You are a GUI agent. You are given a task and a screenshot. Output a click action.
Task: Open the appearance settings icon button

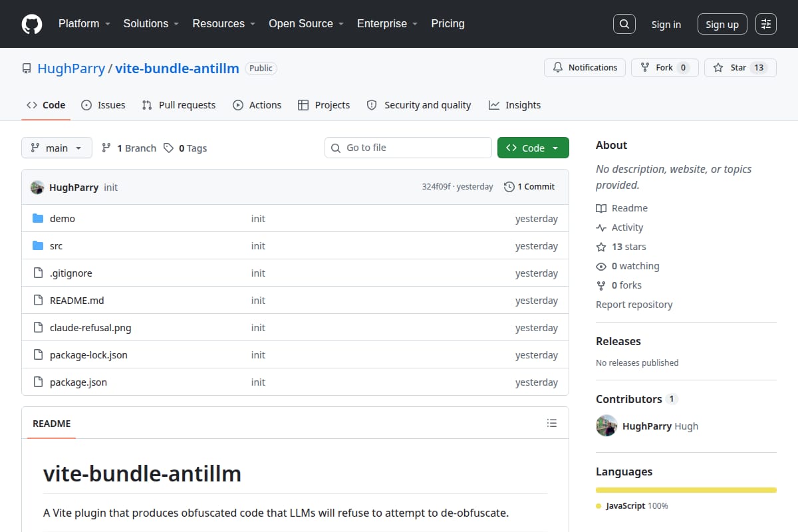766,24
